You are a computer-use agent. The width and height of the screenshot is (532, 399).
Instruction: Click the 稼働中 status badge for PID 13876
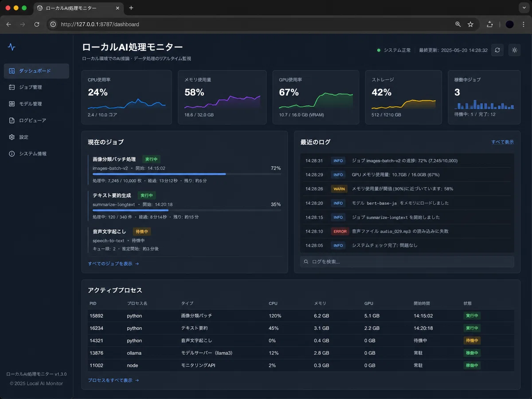pos(472,353)
